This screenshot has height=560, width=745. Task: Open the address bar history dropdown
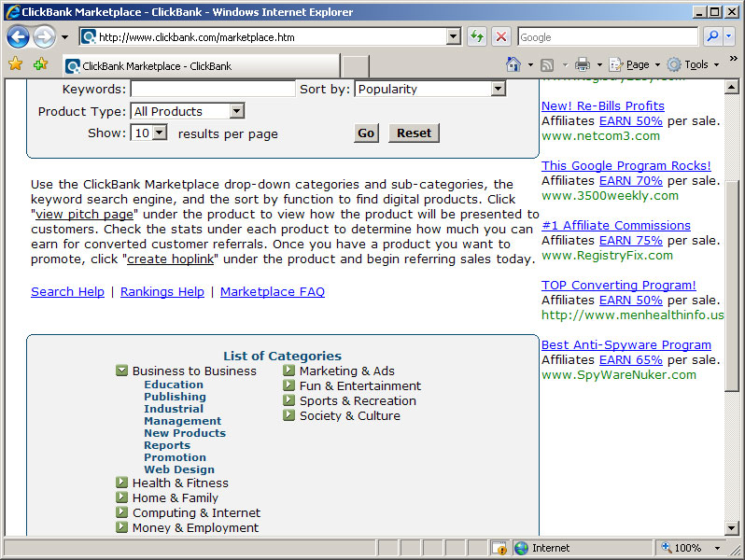454,36
